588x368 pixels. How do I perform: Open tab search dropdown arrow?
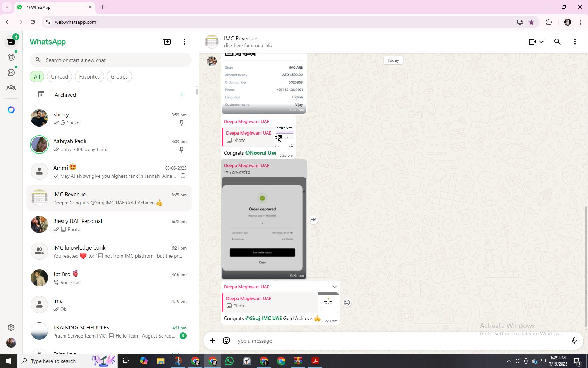[7, 7]
